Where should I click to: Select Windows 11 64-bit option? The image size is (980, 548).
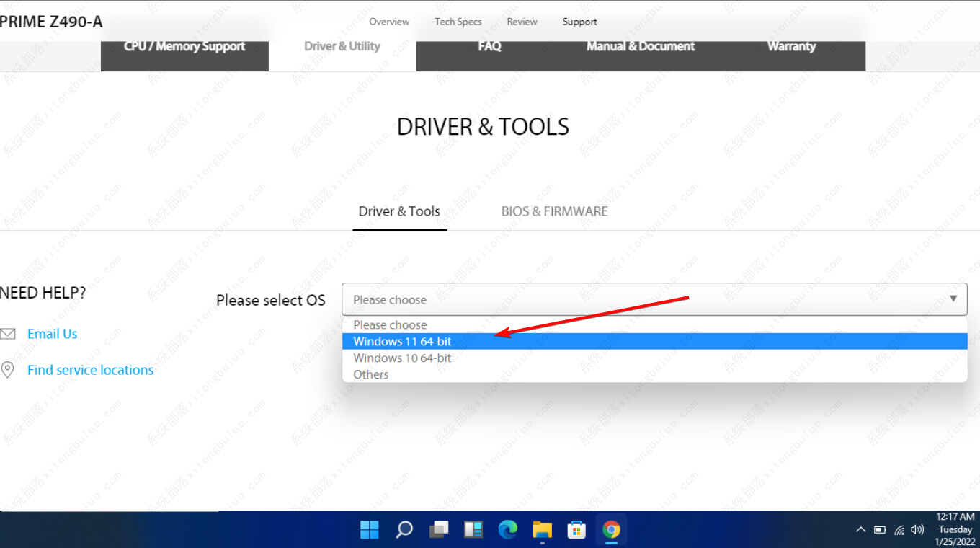(402, 342)
